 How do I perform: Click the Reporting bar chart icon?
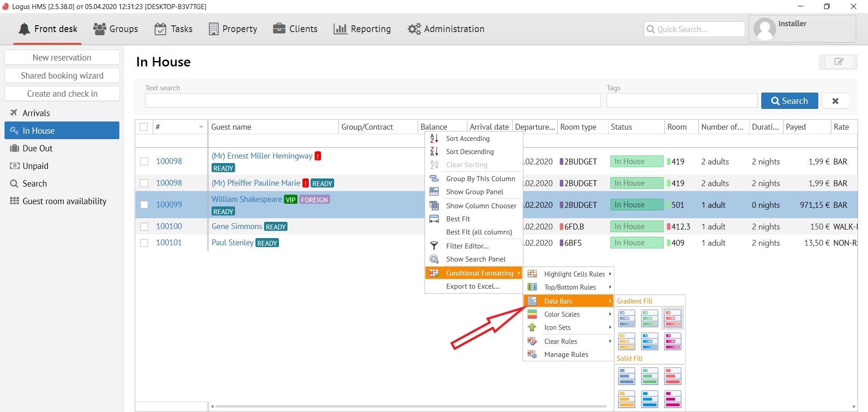(x=340, y=29)
